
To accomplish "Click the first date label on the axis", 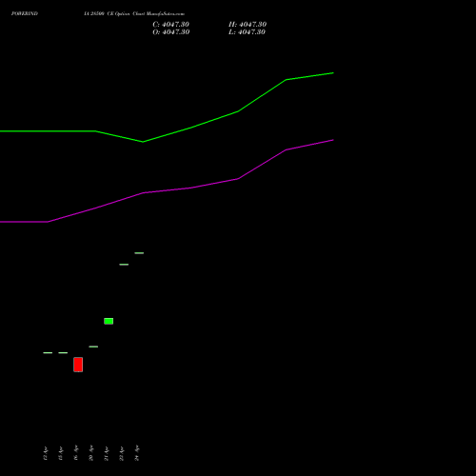I will [46, 453].
